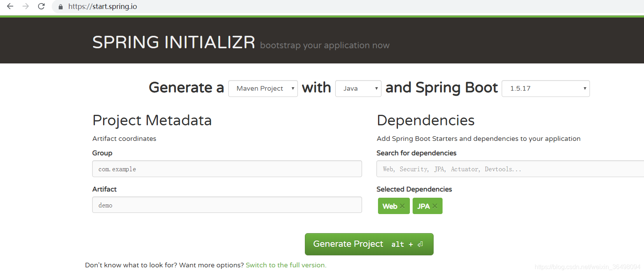This screenshot has height=274, width=644.
Task: Click the Project Metadata heading
Action: coord(152,121)
